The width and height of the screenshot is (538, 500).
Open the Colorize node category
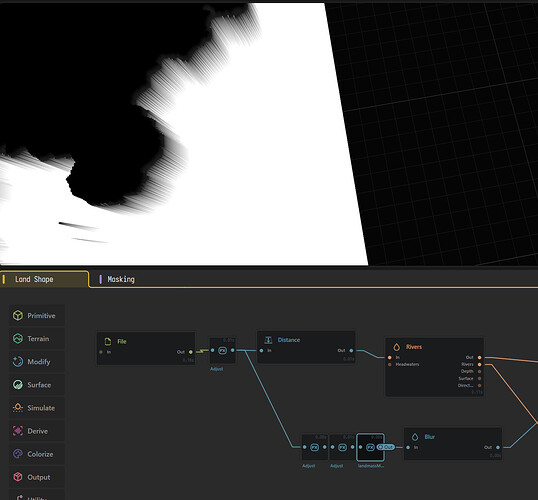coord(36,454)
